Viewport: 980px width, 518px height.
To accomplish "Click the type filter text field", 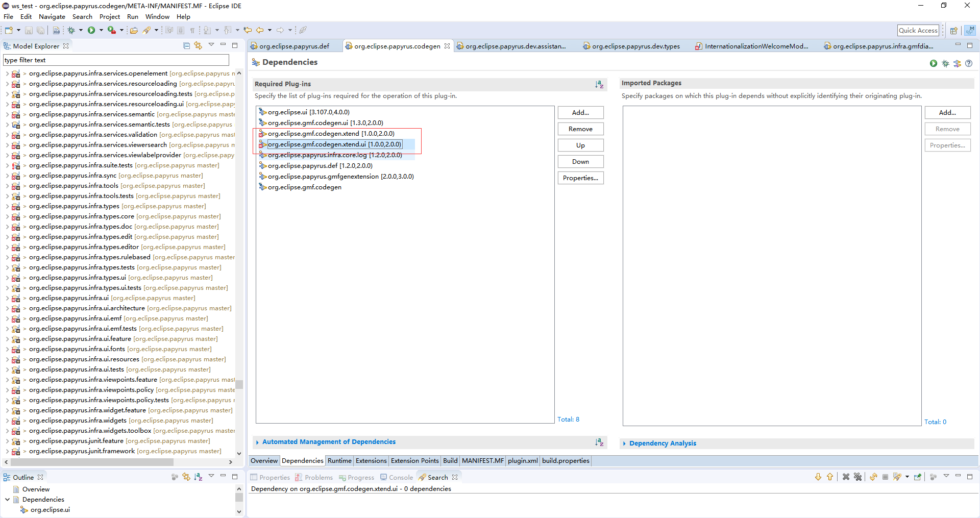I will [x=116, y=60].
